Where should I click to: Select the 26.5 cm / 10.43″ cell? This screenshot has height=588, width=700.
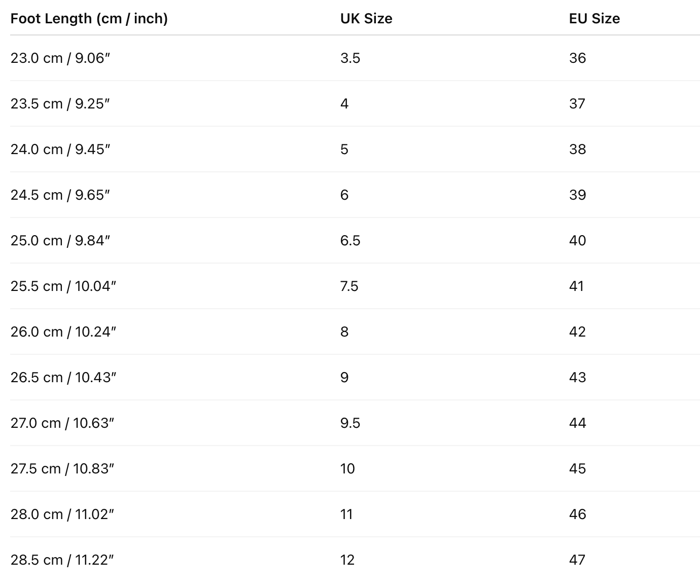point(63,378)
